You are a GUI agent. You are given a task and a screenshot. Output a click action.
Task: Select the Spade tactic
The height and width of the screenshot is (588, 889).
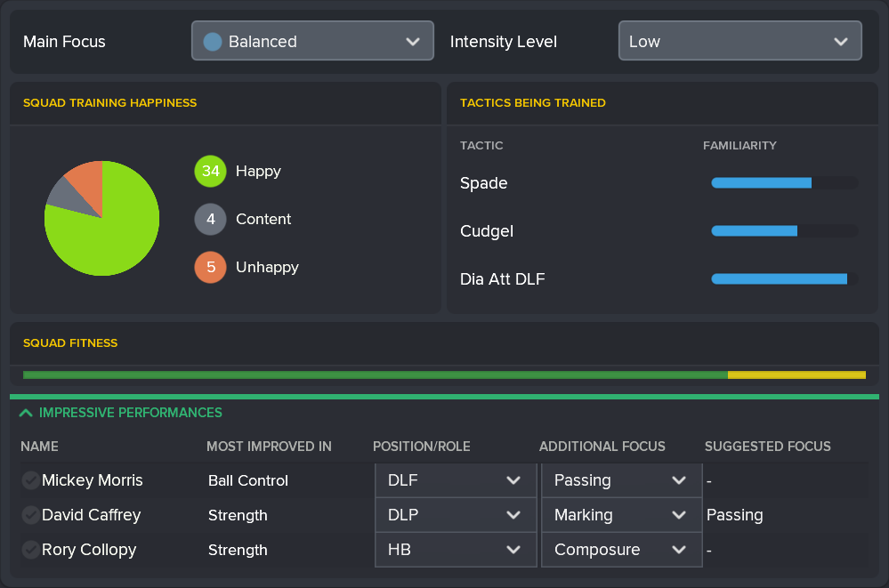(x=484, y=183)
